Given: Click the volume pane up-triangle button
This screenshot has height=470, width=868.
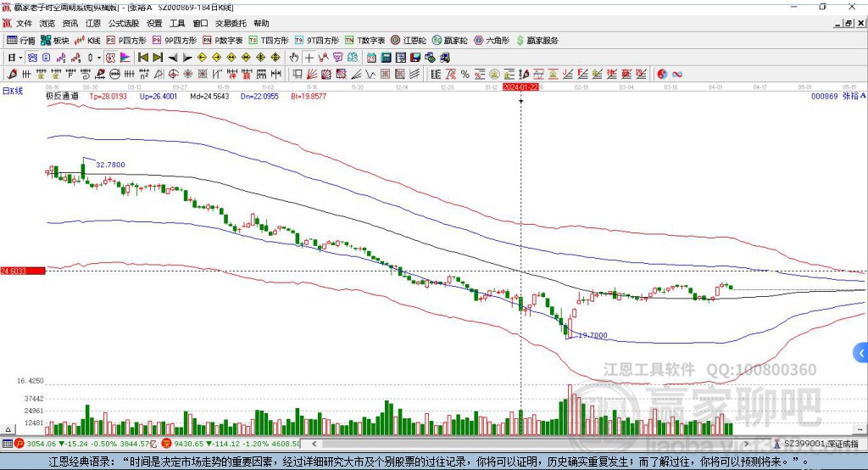Looking at the screenshot, I should 8,429.
